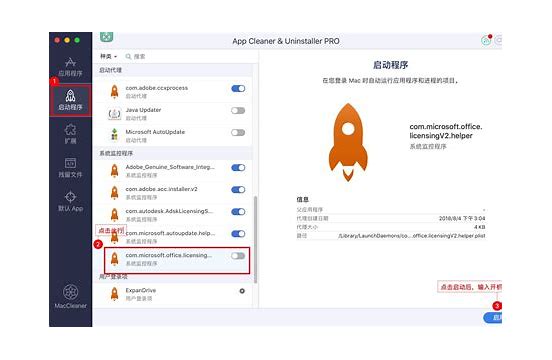552x360 pixels.
Task: Click the 启动程序 heading in detail pane
Action: click(390, 65)
